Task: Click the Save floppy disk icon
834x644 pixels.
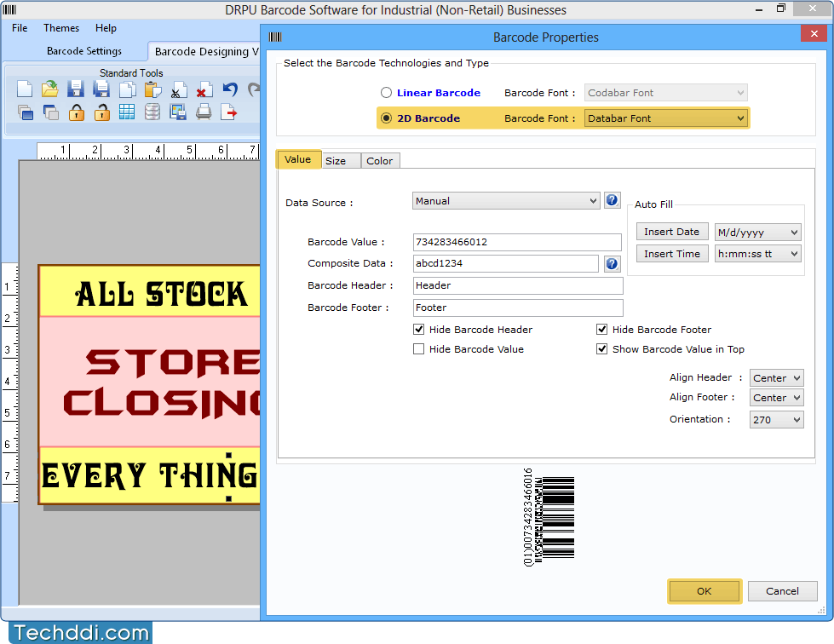Action: pyautogui.click(x=76, y=89)
